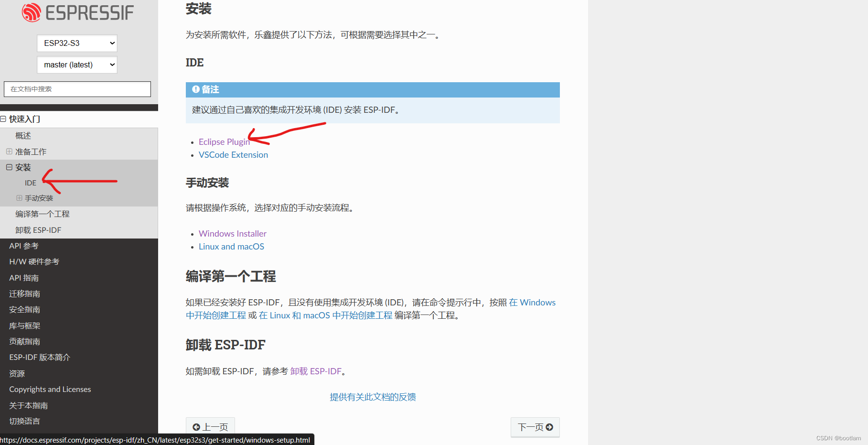Viewport: 868px width, 445px height.
Task: Open the 在 Windows 中开始创建工程 link
Action: pos(532,303)
